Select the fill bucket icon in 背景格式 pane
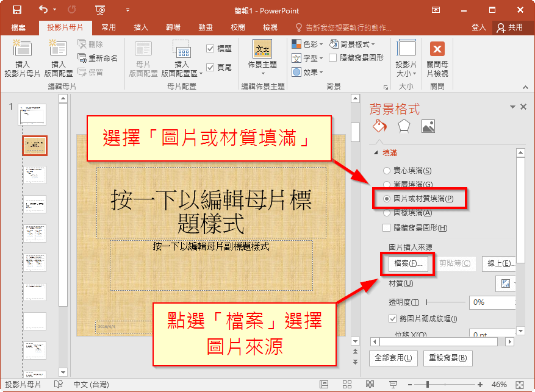 point(380,126)
